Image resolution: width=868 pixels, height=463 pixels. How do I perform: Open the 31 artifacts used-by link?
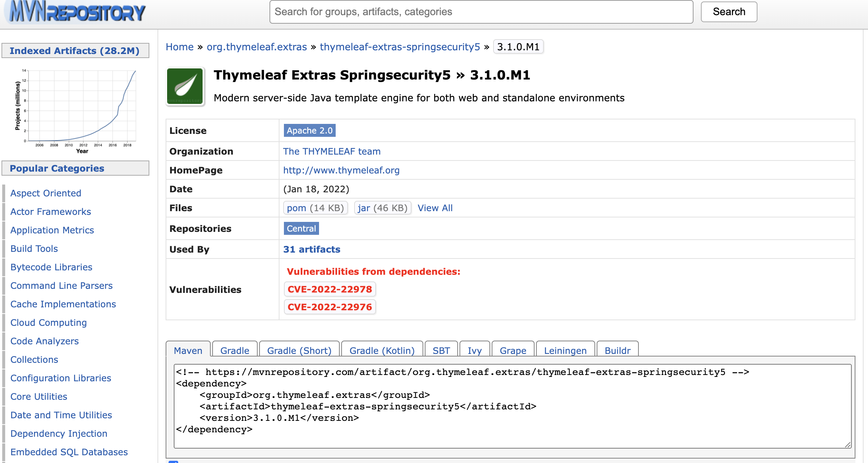pyautogui.click(x=312, y=249)
